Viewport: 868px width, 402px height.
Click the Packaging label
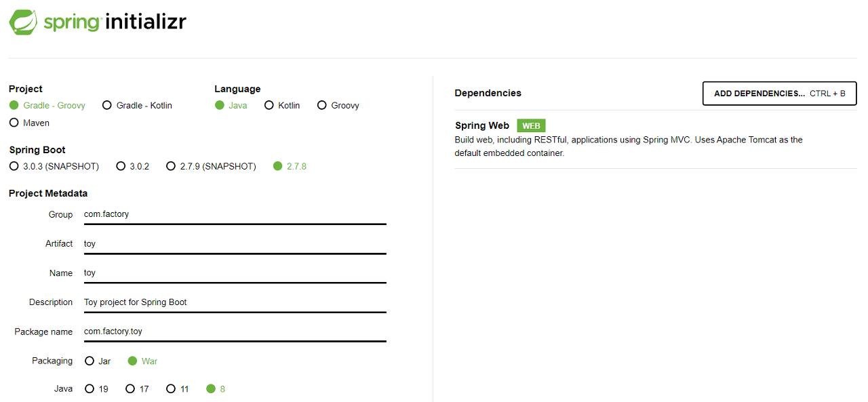click(x=52, y=361)
